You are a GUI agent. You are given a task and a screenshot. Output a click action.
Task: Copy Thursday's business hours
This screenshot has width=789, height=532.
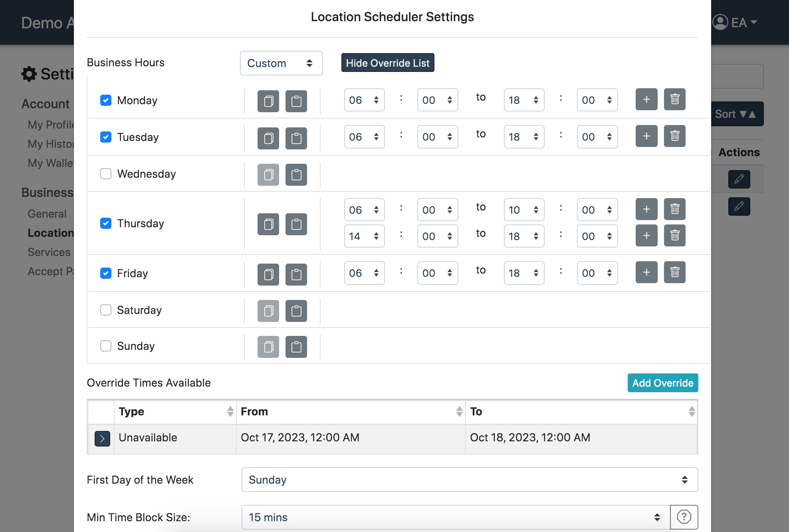tap(268, 224)
